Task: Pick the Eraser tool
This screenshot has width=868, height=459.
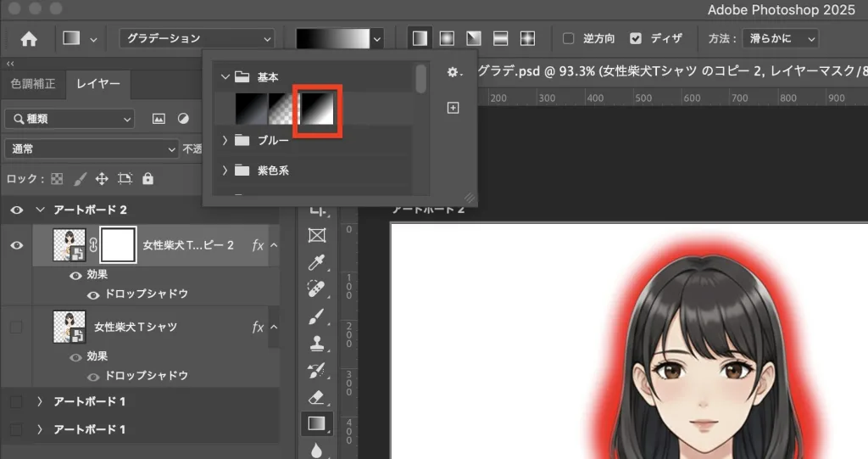Action: 318,396
